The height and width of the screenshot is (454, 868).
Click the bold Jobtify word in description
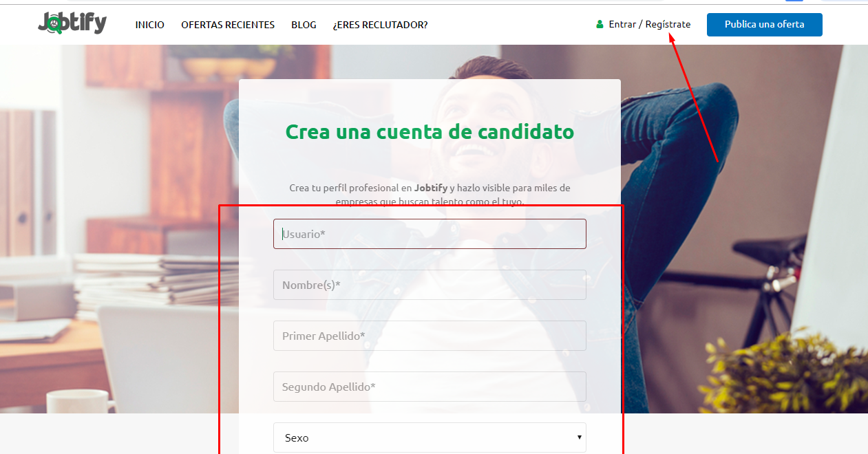(431, 188)
